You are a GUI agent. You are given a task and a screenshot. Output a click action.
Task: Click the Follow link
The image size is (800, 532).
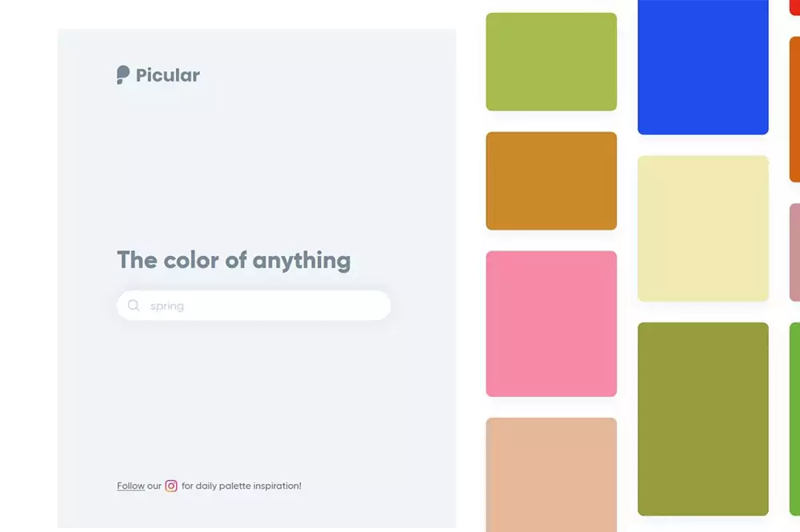(x=130, y=486)
